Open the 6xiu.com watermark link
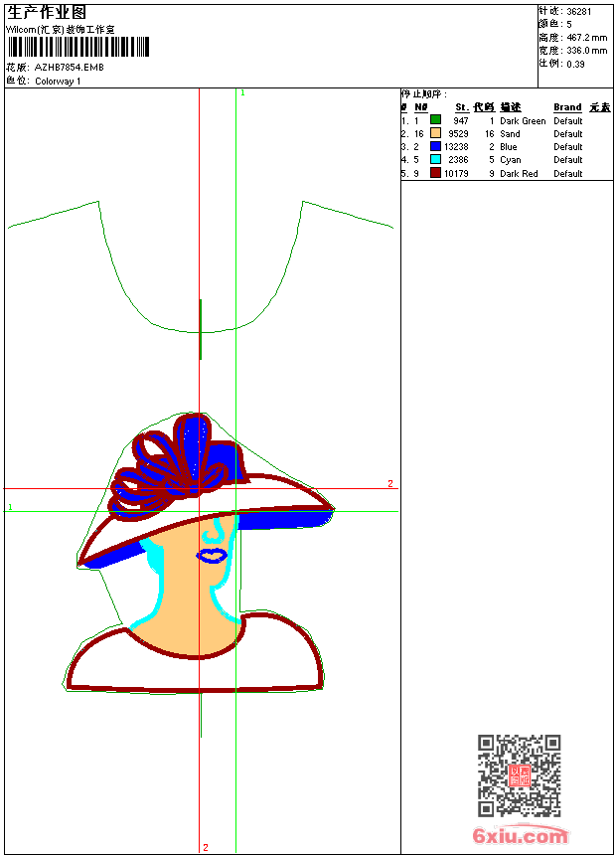This screenshot has width=616, height=855. 521,836
